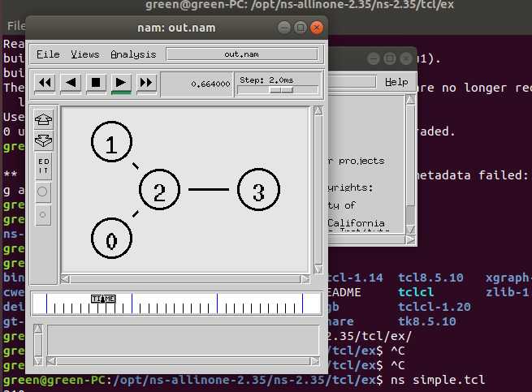Click the canvas vertical scrollbar up arrow
Viewport: 532px width, 392px height.
[x=318, y=110]
